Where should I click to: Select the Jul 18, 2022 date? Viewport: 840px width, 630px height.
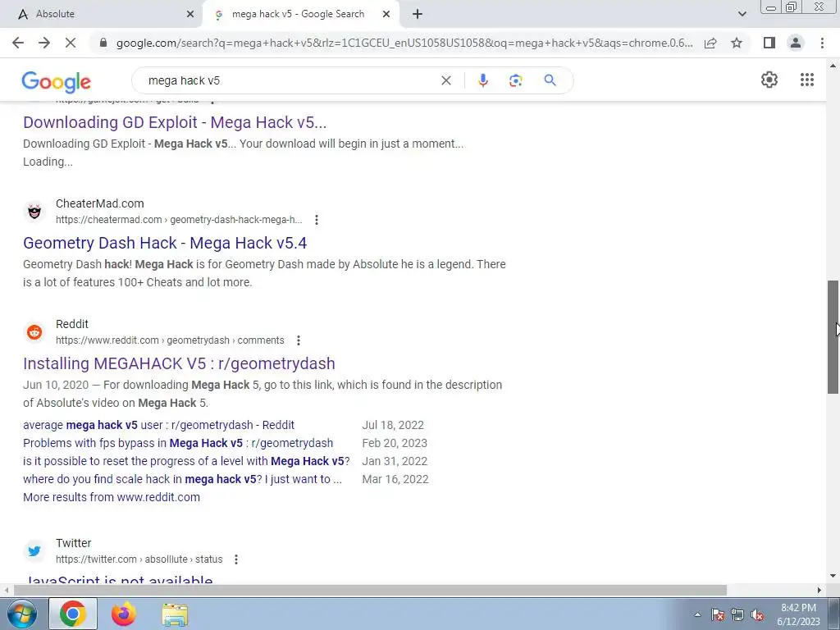393,425
